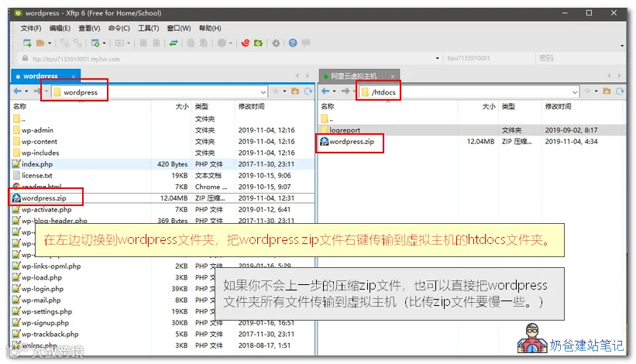Close the wordpress session tab

click(x=74, y=76)
